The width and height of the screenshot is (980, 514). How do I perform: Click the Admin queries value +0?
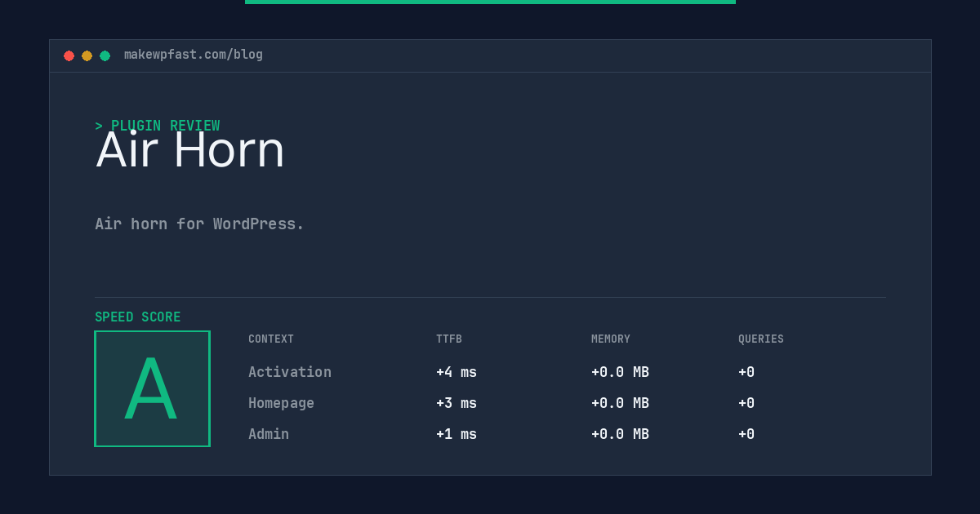point(746,434)
